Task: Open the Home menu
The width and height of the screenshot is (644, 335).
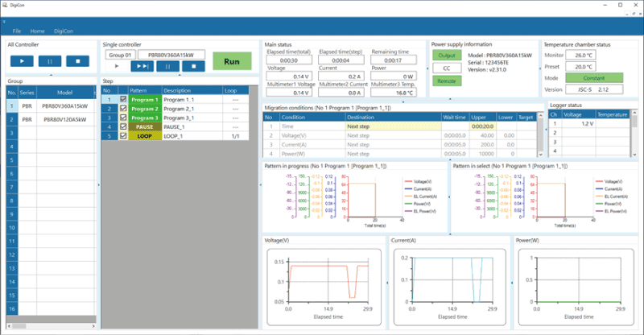Action: coord(37,30)
